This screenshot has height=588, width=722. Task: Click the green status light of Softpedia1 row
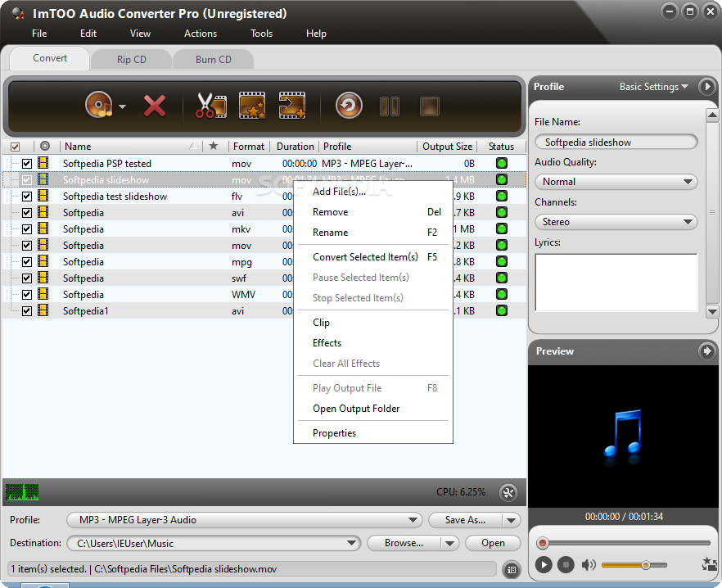pyautogui.click(x=502, y=310)
